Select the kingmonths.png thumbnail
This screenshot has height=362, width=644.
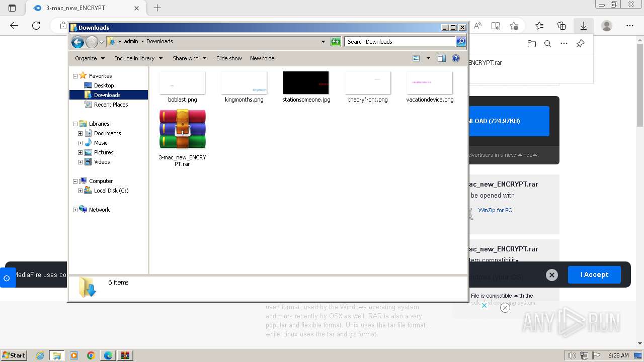click(244, 83)
